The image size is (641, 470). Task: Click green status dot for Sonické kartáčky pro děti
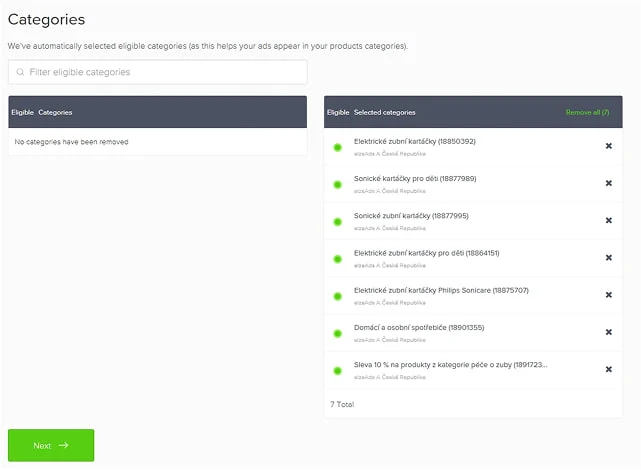pos(338,184)
